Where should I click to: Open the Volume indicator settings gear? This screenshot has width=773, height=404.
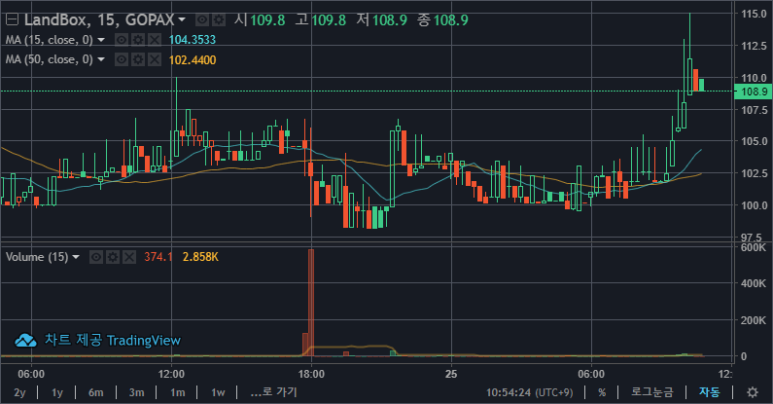(x=112, y=257)
